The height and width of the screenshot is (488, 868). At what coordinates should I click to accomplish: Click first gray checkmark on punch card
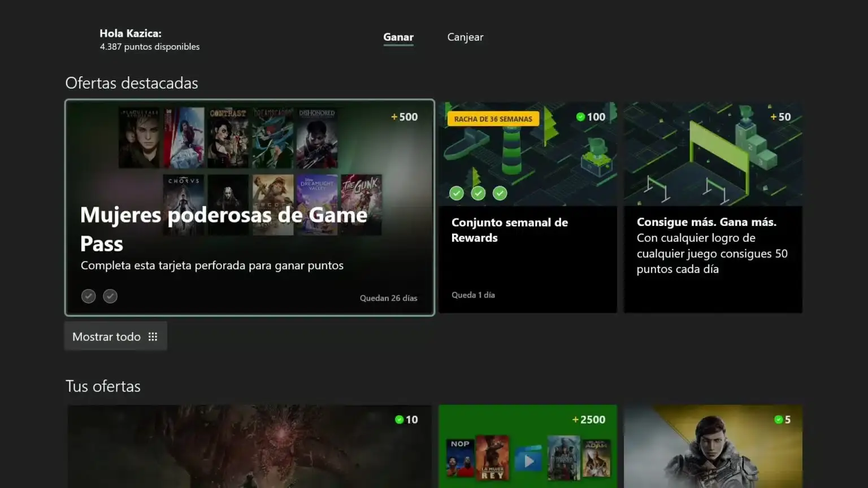click(x=88, y=296)
